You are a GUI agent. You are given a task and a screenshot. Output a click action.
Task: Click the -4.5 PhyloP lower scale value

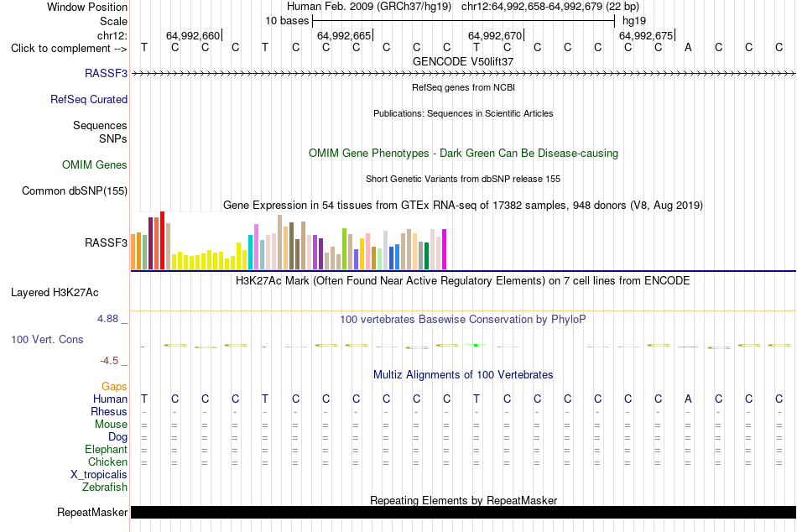click(109, 361)
